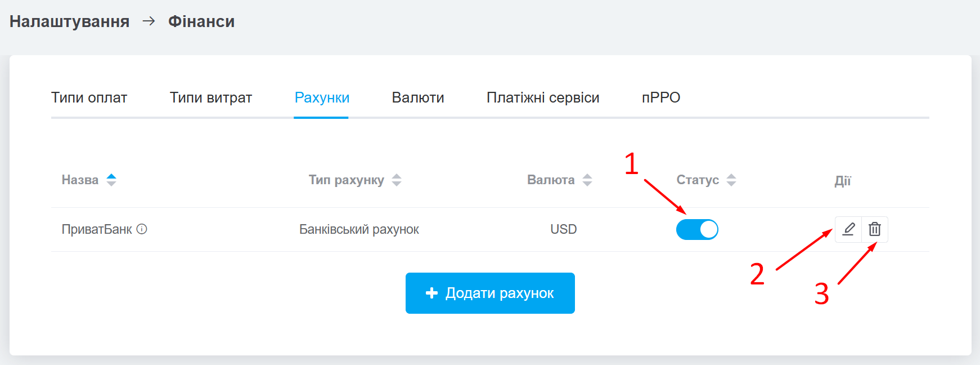Click the sort arrows beside Тип рахунку

[397, 180]
